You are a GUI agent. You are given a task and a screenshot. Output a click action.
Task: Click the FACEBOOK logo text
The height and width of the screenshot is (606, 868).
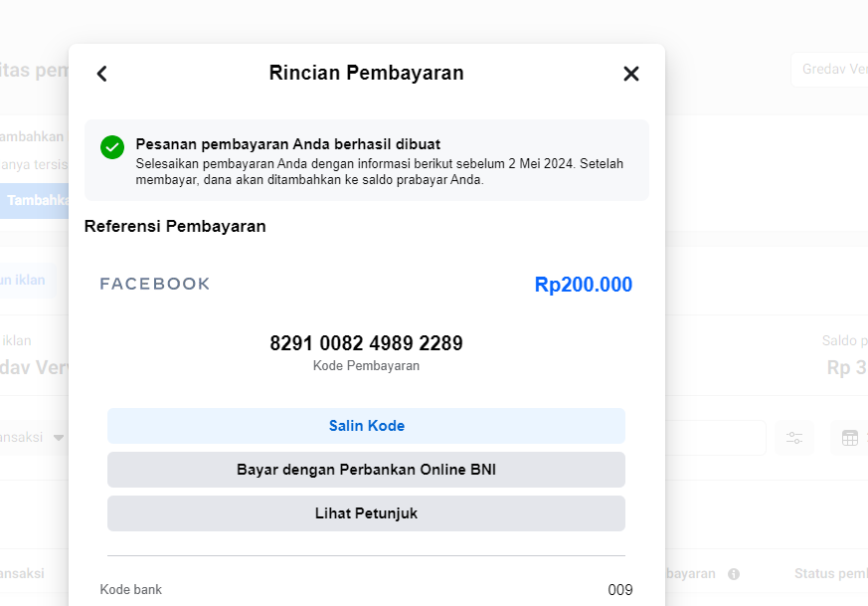point(155,285)
